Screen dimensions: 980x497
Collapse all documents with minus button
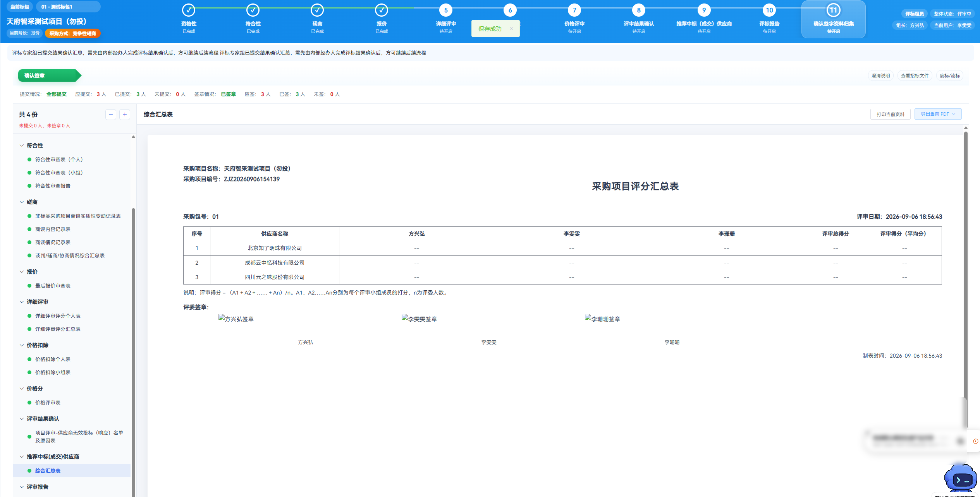point(111,115)
